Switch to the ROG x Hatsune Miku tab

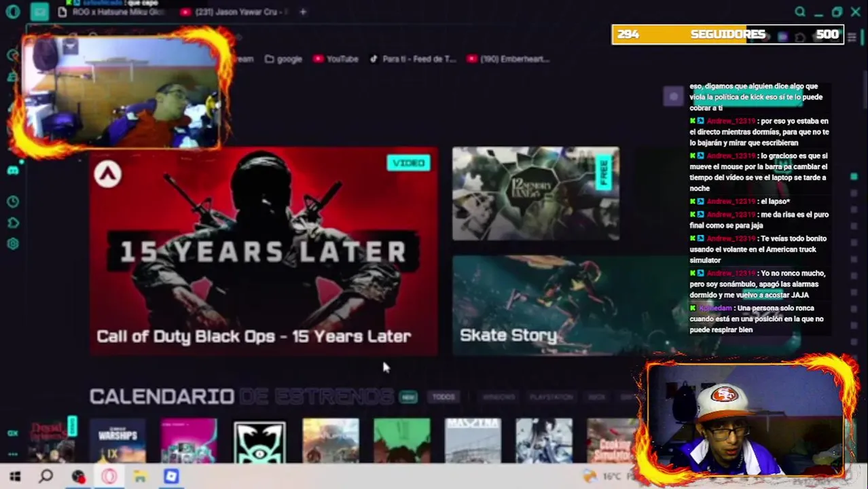pos(112,12)
